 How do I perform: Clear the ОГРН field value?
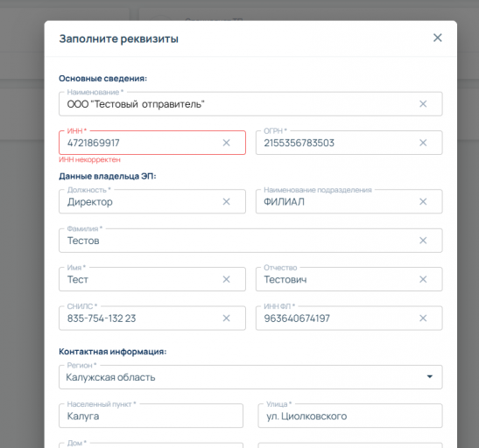(423, 143)
